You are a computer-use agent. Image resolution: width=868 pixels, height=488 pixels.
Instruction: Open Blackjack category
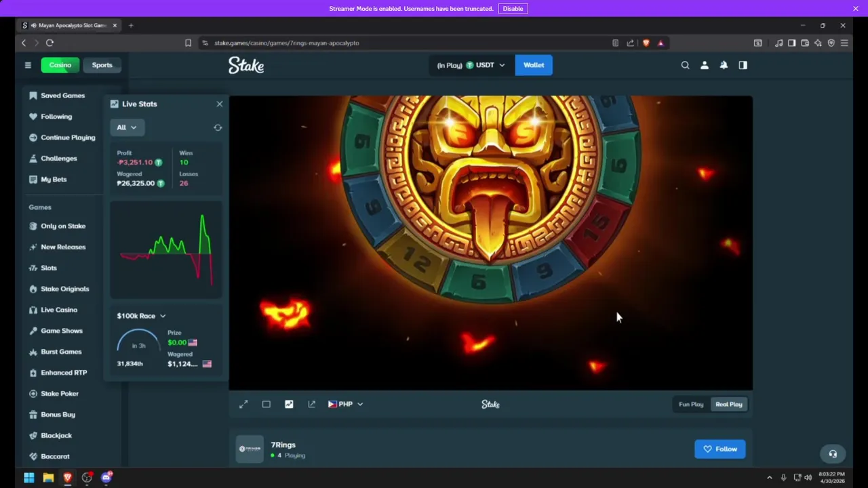click(56, 436)
